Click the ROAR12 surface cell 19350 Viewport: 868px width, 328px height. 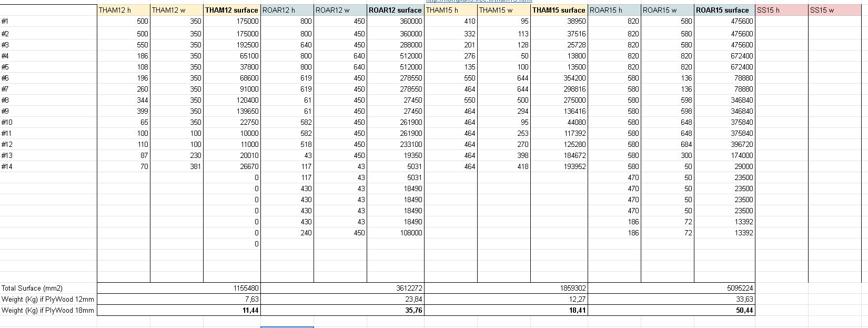click(x=396, y=155)
